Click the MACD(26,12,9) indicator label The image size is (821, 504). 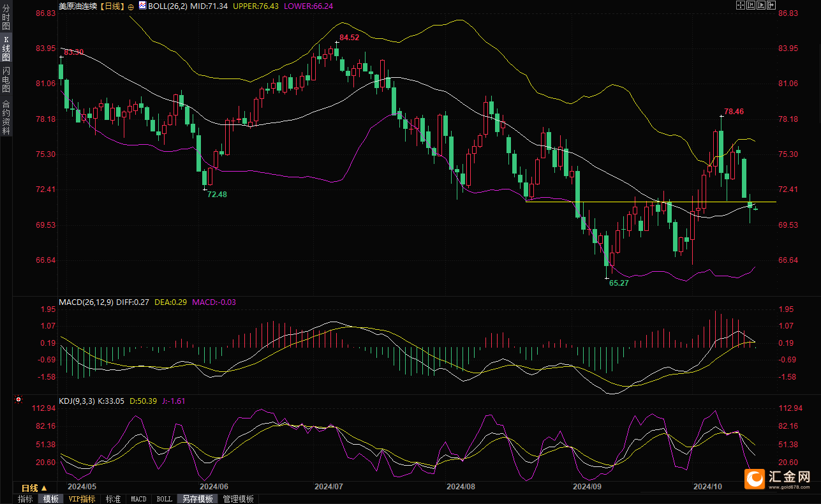click(87, 302)
